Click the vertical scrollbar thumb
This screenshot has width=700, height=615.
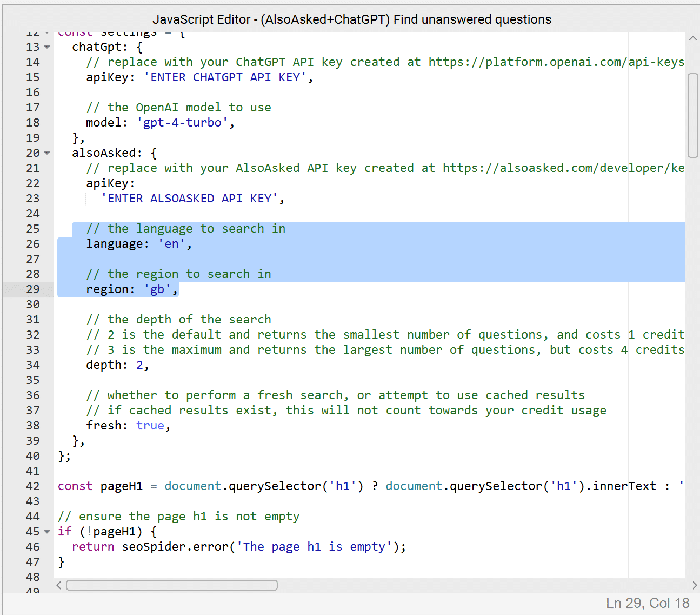click(692, 115)
